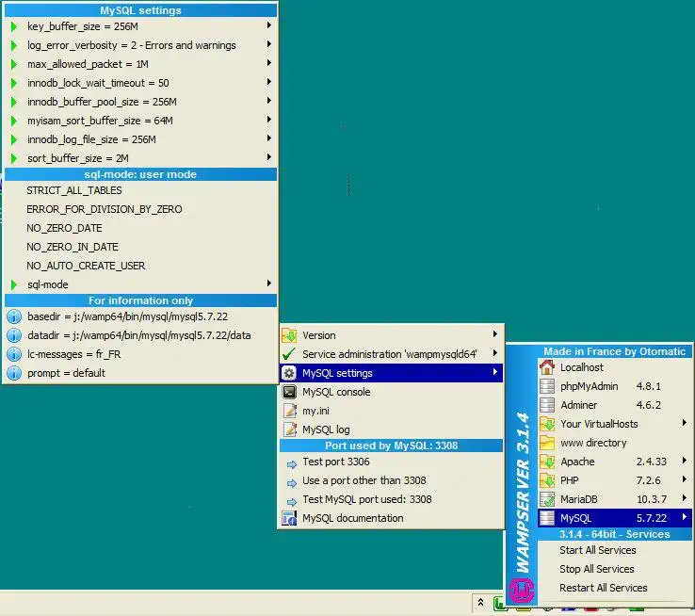Open MySQL documentation
695x616 pixels.
(391, 518)
